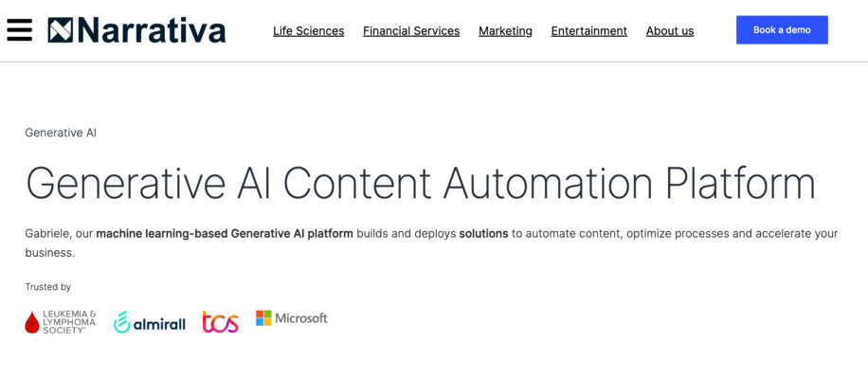Image resolution: width=868 pixels, height=378 pixels.
Task: Click the Narrativa square logo mark
Action: tap(61, 30)
